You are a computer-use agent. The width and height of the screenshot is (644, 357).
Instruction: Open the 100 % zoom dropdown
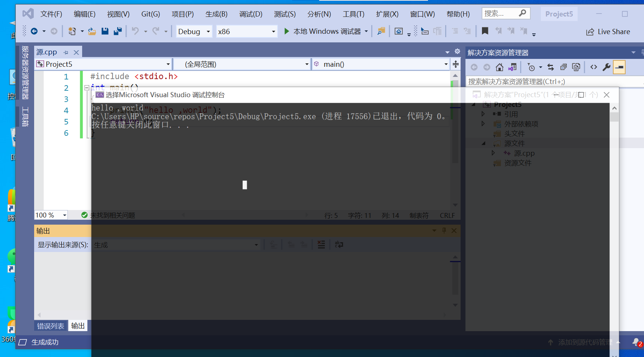tap(65, 215)
